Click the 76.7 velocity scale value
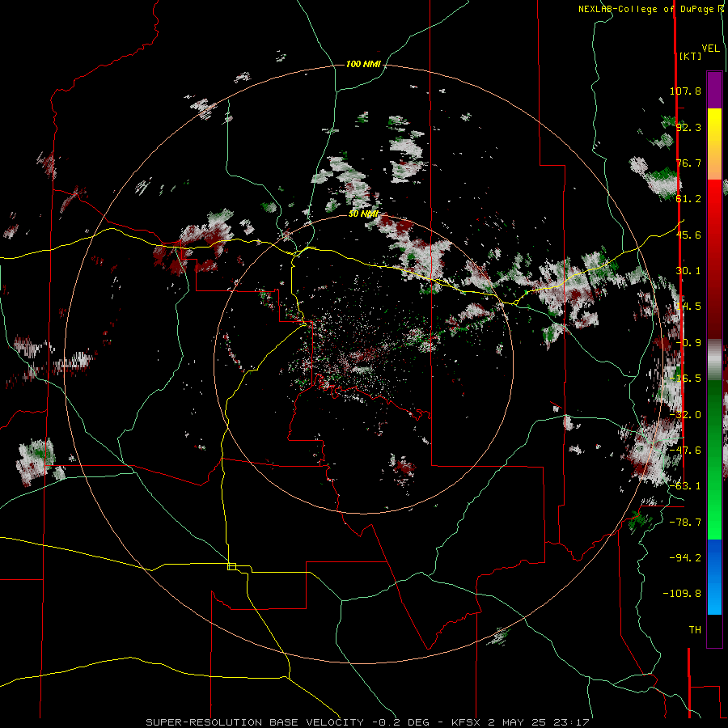Viewport: 728px width, 728px height. 688,163
